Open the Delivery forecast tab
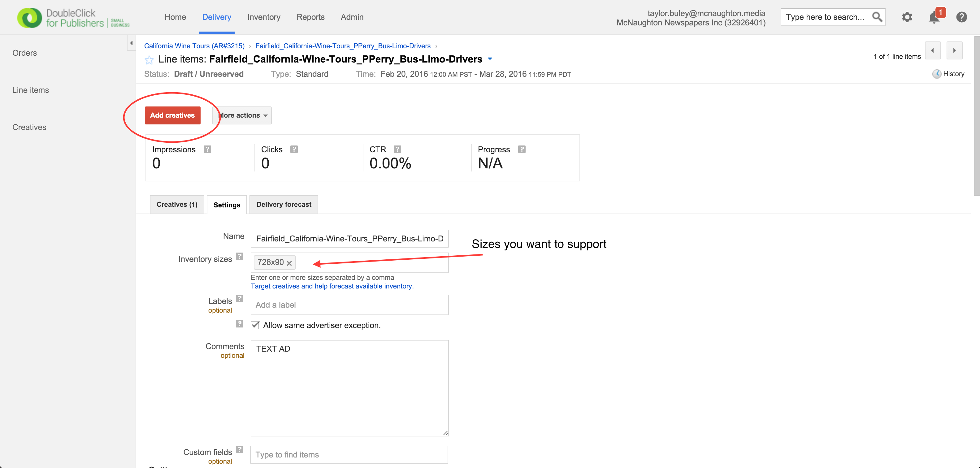Viewport: 980px width, 468px height. (x=284, y=204)
